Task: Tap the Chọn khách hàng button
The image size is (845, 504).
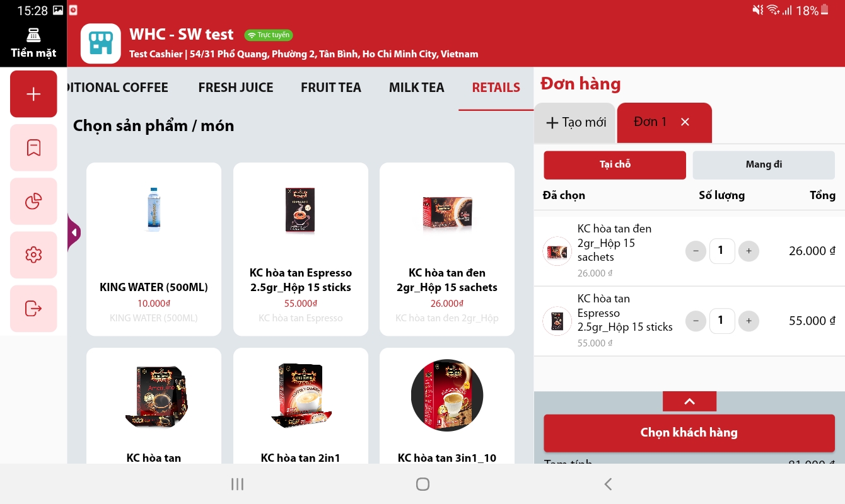Action: [689, 433]
